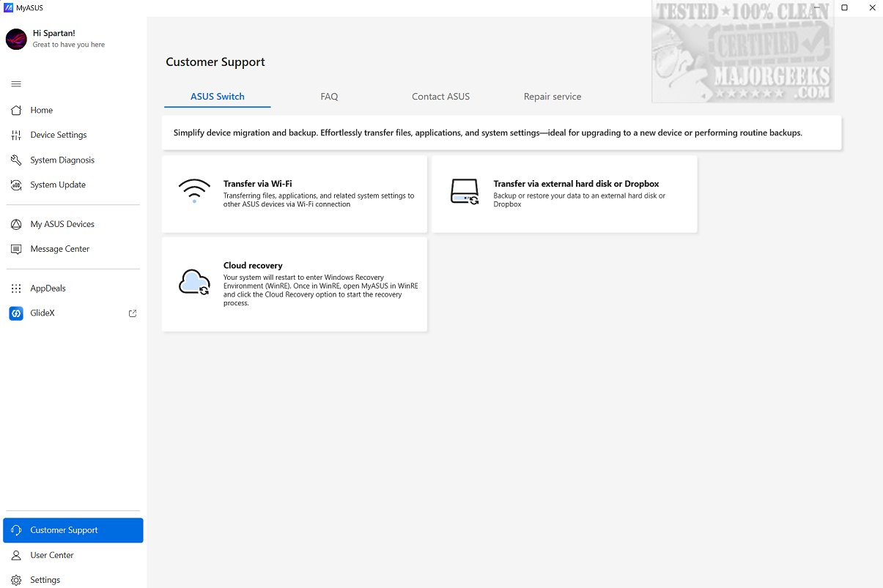Click Message Center chat icon
The width and height of the screenshot is (883, 588).
[x=16, y=249]
